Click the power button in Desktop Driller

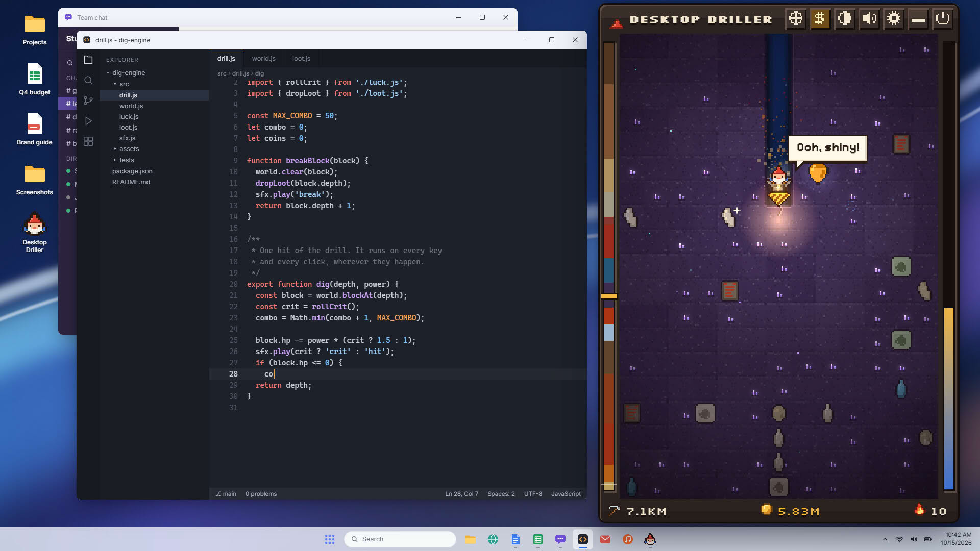pos(942,19)
